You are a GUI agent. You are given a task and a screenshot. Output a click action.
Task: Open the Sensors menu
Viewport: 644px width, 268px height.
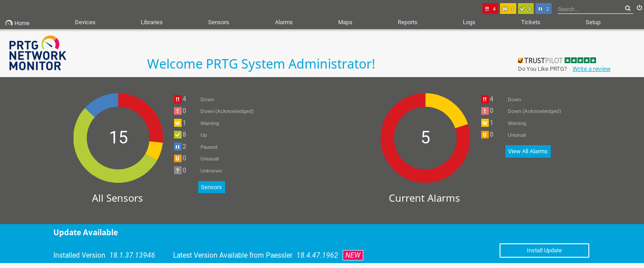218,22
